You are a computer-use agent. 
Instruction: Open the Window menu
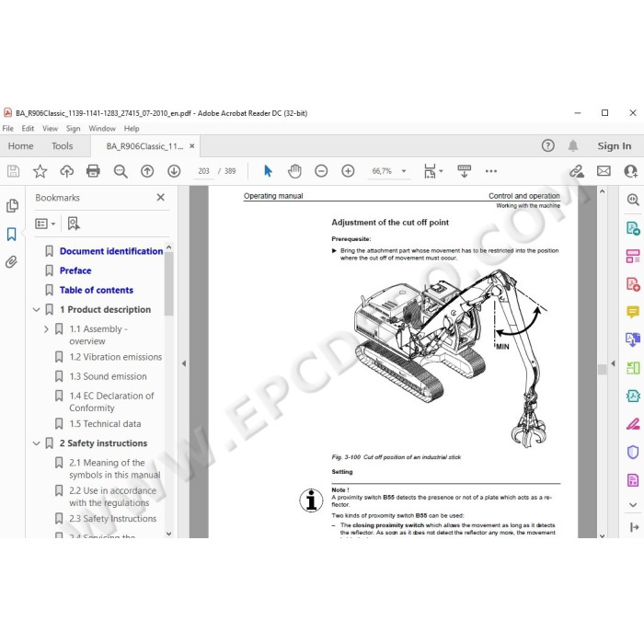(x=102, y=129)
